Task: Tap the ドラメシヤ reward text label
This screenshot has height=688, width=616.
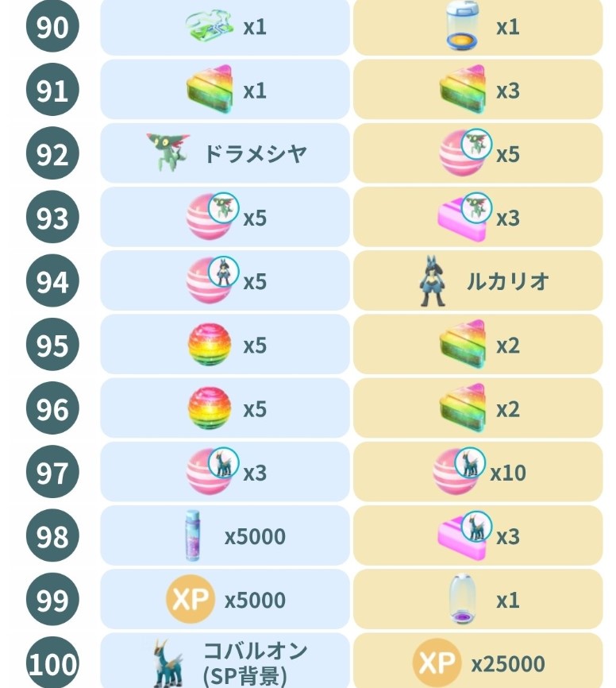Action: click(255, 153)
